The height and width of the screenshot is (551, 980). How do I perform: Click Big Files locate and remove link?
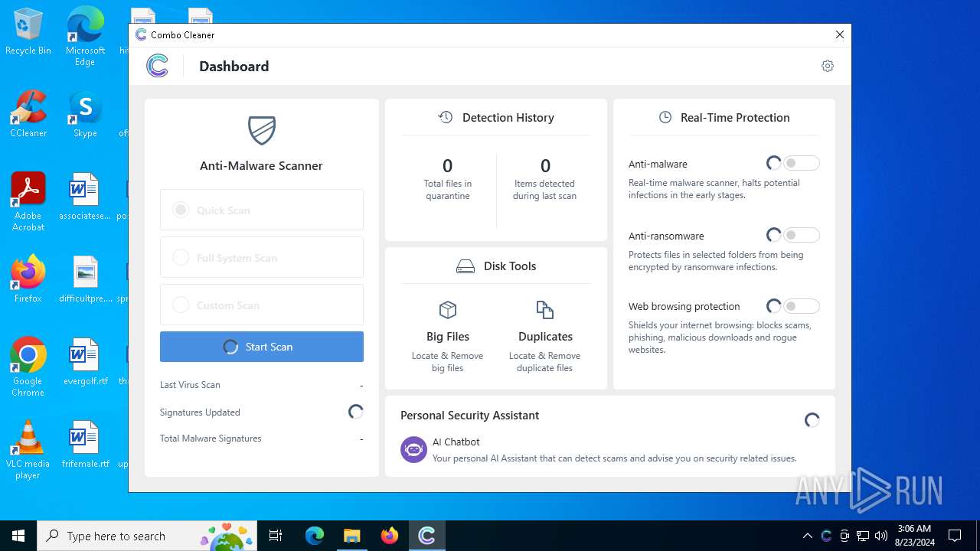(x=448, y=362)
